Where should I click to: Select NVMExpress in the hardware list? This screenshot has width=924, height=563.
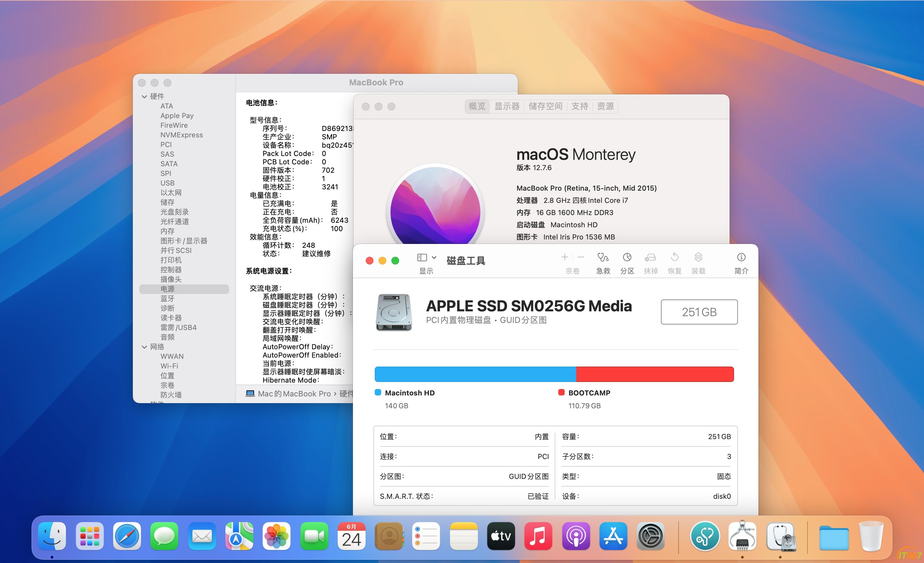pyautogui.click(x=182, y=135)
